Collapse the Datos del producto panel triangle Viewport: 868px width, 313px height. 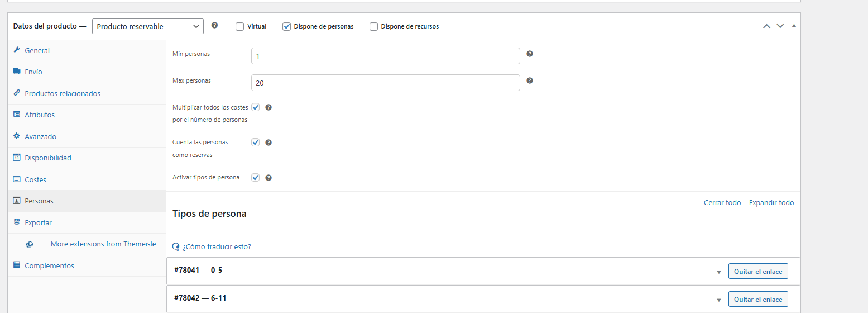pyautogui.click(x=794, y=26)
